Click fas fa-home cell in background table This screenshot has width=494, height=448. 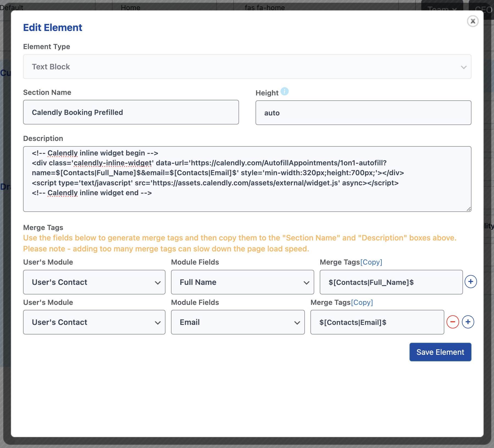pos(265,8)
